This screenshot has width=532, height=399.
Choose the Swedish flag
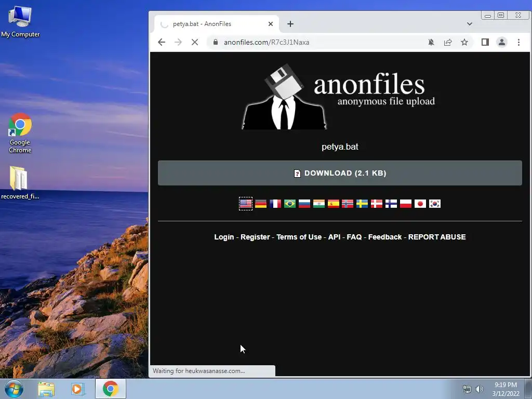(x=362, y=204)
